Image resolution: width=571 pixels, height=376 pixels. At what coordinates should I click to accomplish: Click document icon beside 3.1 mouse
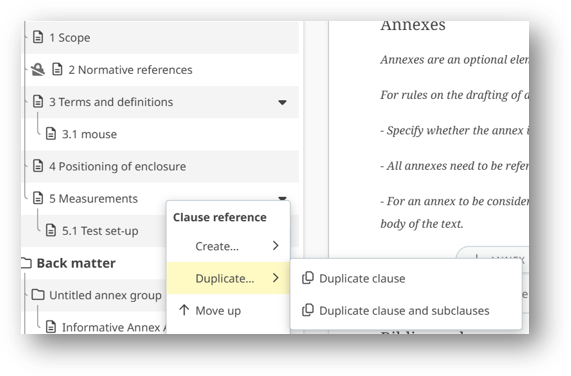[51, 134]
